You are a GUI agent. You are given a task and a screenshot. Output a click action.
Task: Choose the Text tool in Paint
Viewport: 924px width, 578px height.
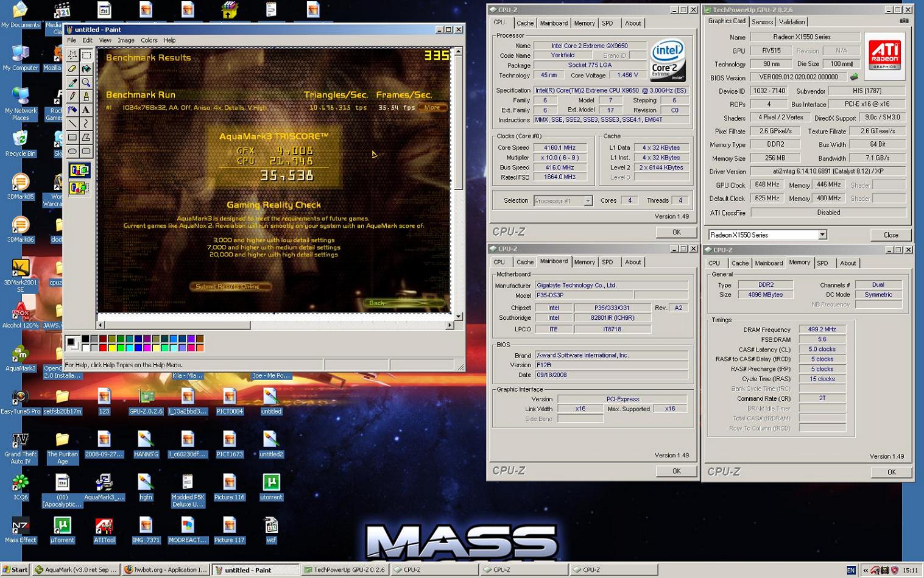[x=86, y=110]
